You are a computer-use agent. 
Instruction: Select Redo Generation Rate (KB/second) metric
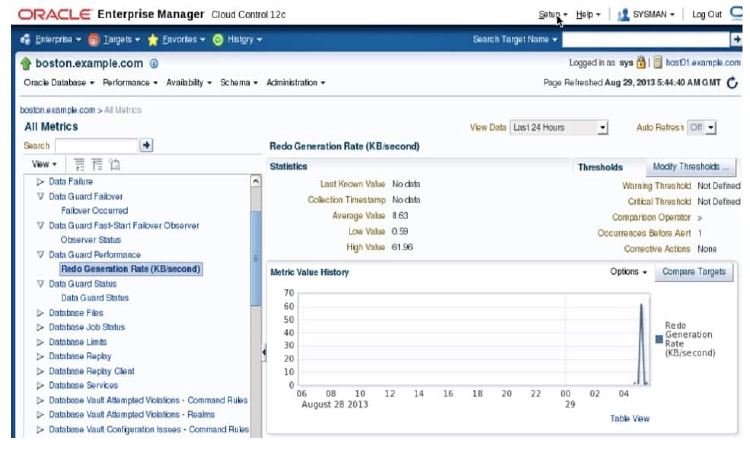131,269
